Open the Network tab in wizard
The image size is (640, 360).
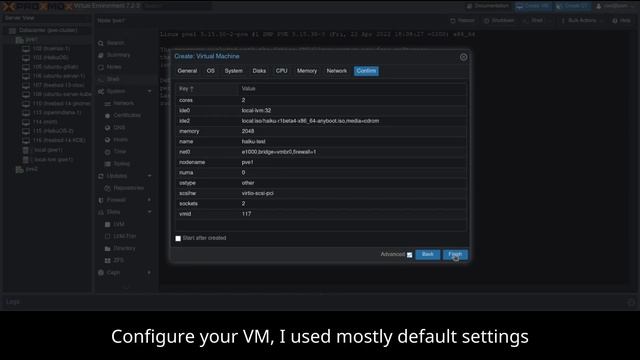pos(337,71)
